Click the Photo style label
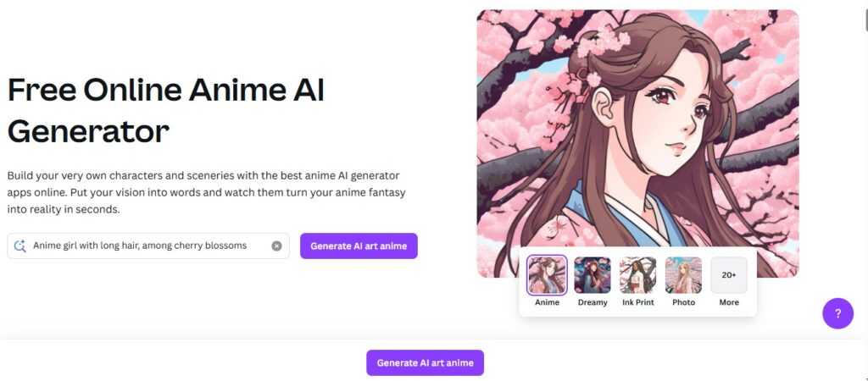Image resolution: width=868 pixels, height=381 pixels. (x=683, y=302)
